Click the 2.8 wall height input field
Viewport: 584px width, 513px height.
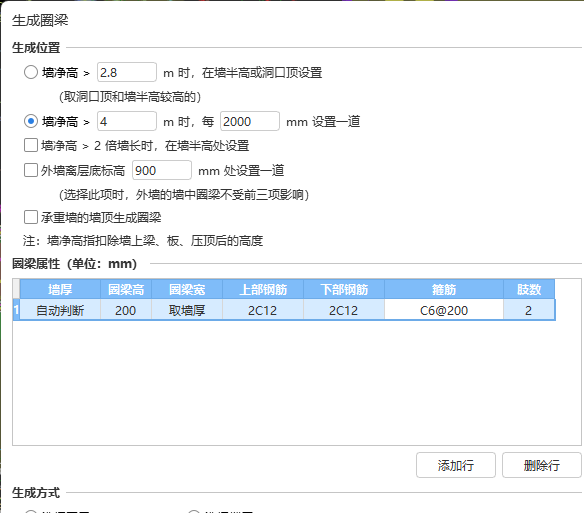[x=127, y=72]
